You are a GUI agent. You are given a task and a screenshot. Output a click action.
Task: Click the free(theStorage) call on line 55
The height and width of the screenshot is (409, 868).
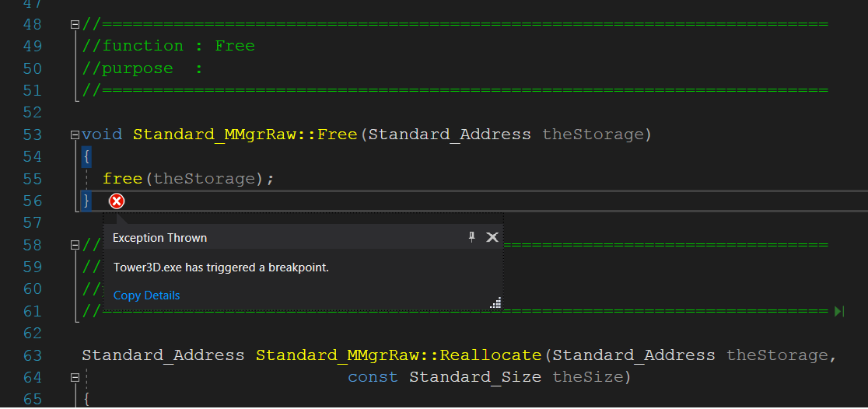188,179
